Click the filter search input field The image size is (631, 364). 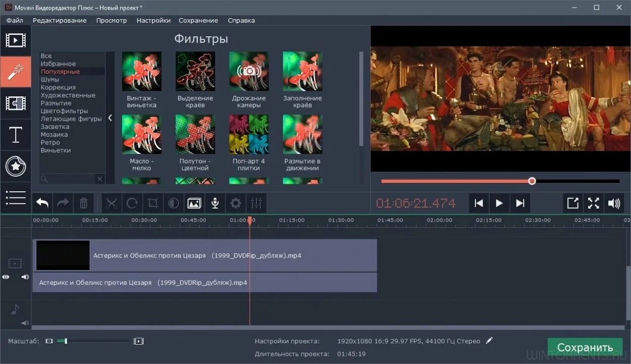(x=68, y=179)
